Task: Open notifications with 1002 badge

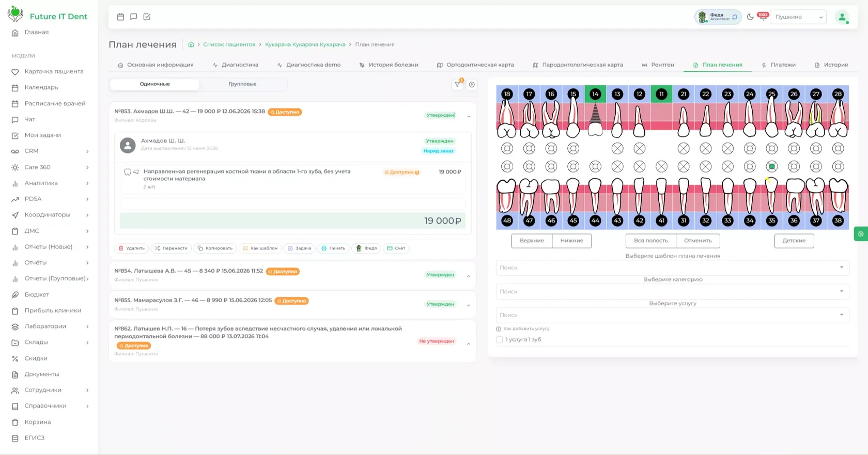Action: coord(763,17)
